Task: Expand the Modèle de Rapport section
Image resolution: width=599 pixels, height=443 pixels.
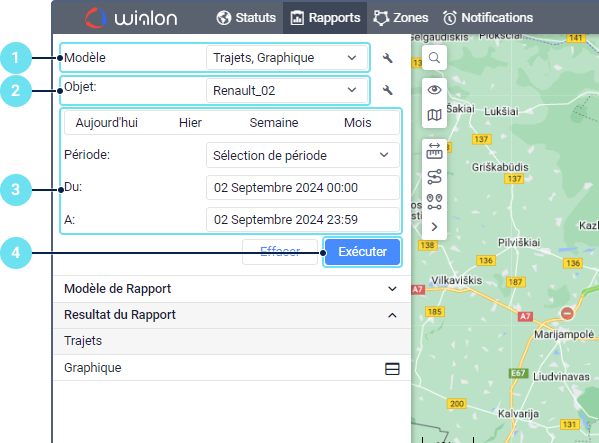Action: click(x=232, y=289)
